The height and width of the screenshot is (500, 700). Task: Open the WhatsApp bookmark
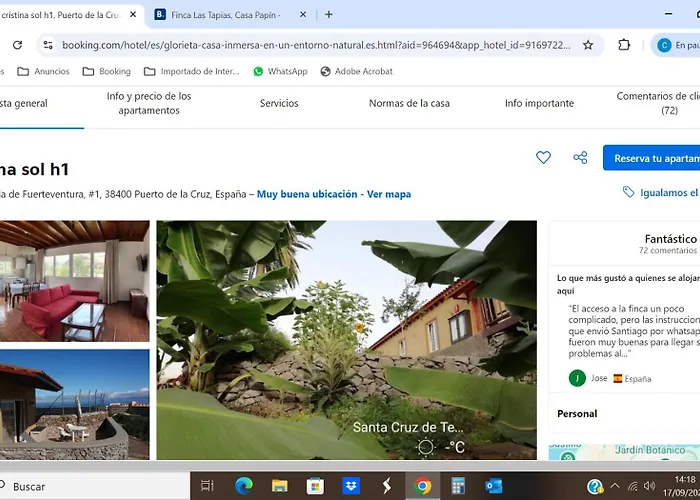(x=280, y=72)
